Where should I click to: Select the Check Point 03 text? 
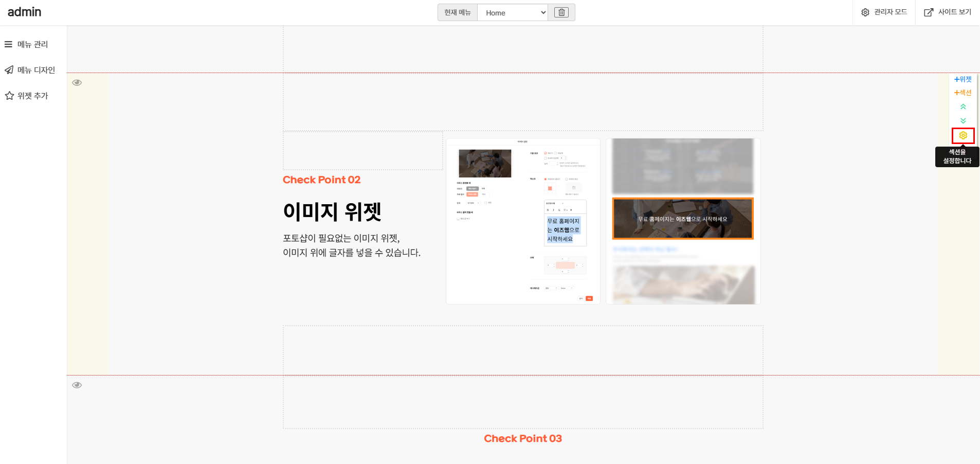[x=523, y=438]
